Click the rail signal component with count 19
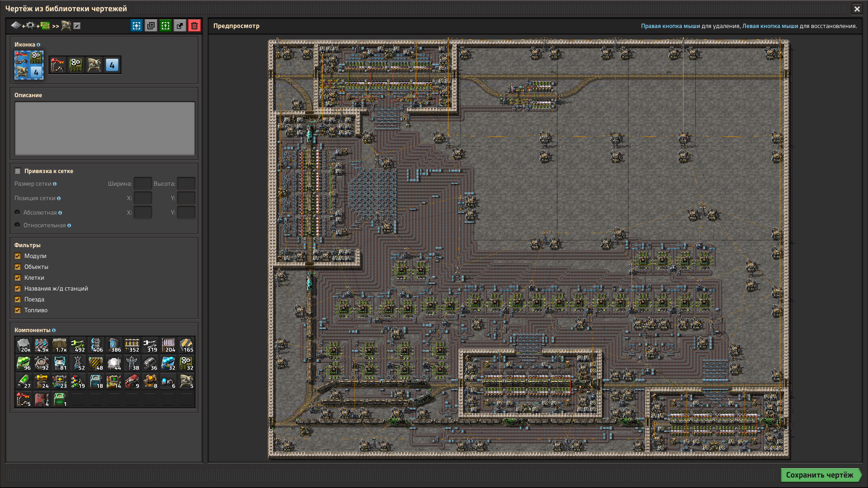This screenshot has height=488, width=868. click(x=78, y=381)
